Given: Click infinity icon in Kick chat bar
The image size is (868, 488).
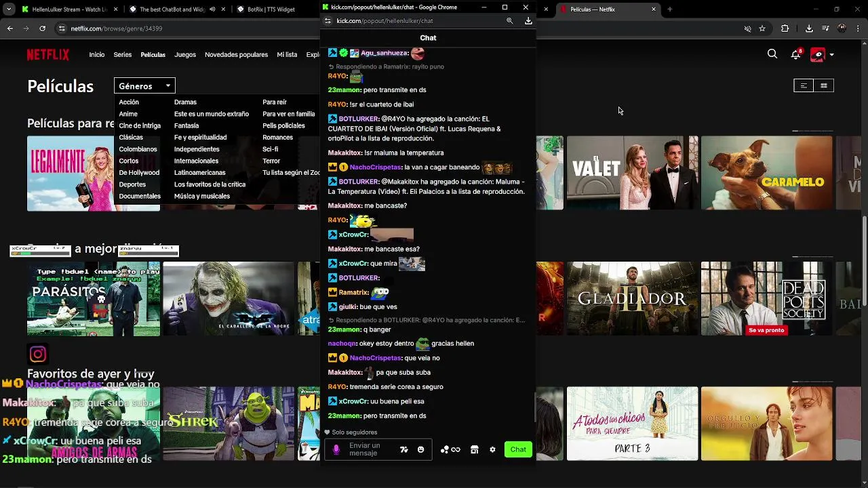Looking at the screenshot, I should [456, 449].
